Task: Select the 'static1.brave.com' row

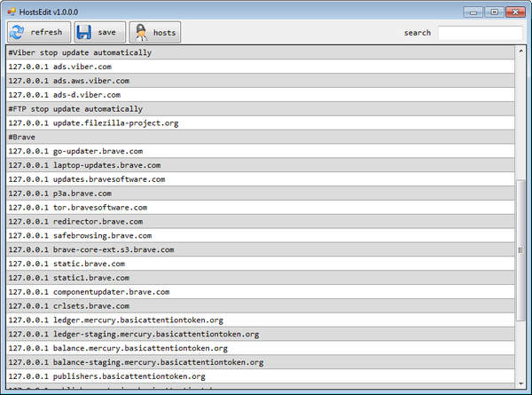Action: point(260,278)
